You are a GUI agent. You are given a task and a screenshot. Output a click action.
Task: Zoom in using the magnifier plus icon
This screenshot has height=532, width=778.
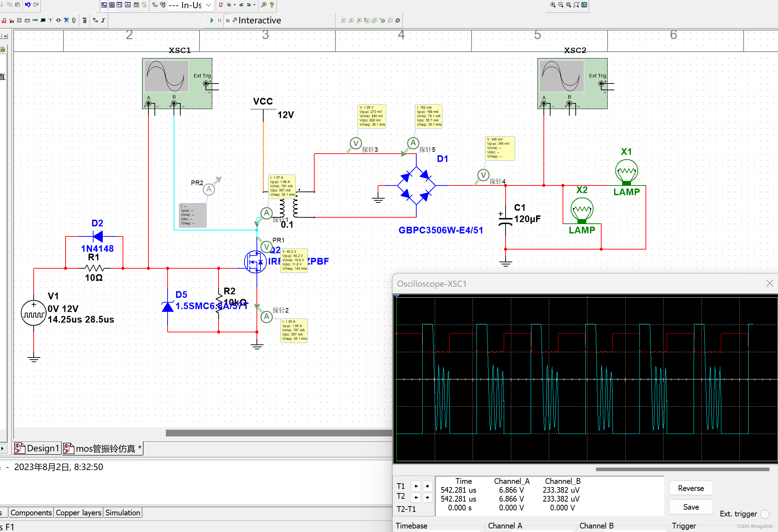click(x=553, y=5)
